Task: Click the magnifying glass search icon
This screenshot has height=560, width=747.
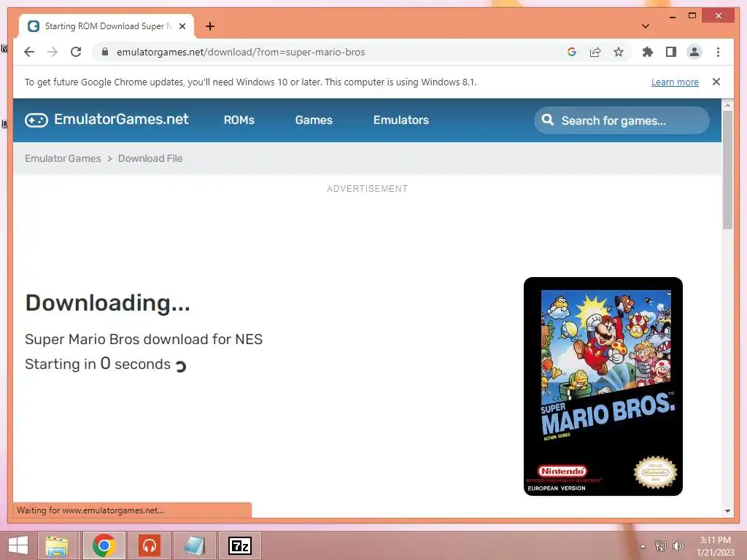Action: [547, 120]
